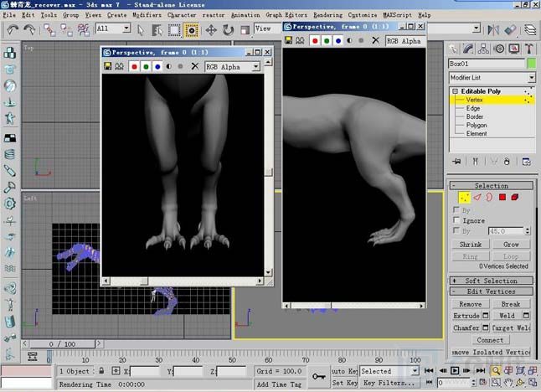The width and height of the screenshot is (541, 392).
Task: Select Edge sub-object icon in Selection rollout
Action: [477, 198]
